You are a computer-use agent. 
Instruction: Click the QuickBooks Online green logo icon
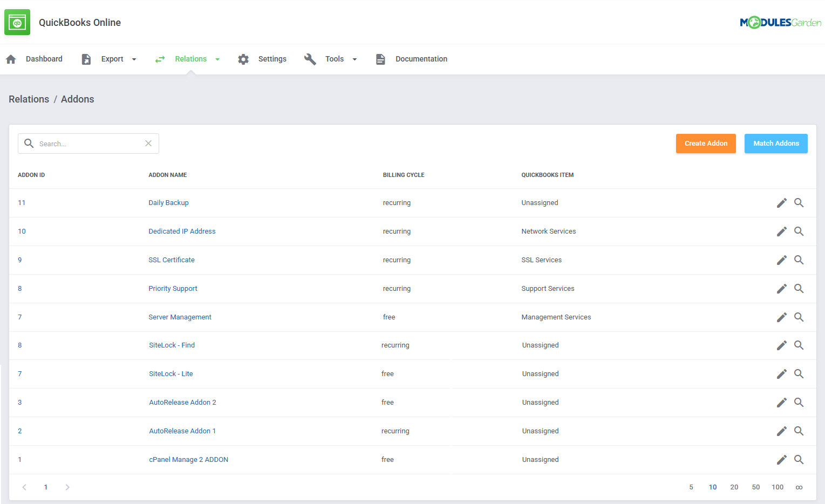coord(17,22)
